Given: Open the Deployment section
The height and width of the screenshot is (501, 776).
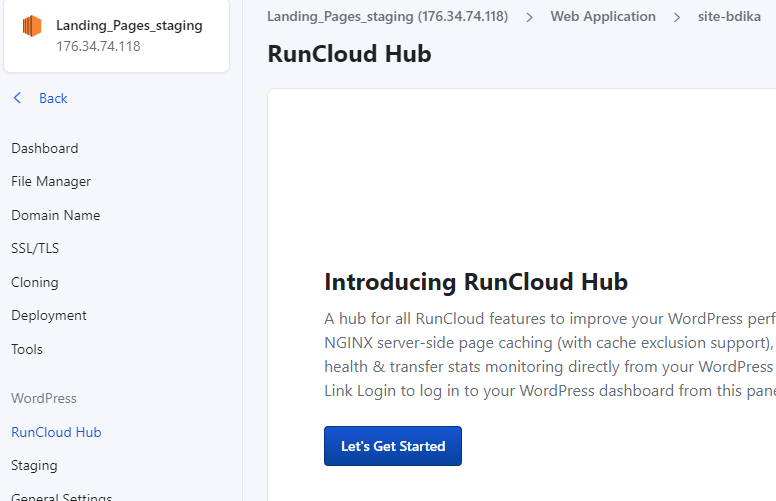Looking at the screenshot, I should pyautogui.click(x=49, y=315).
